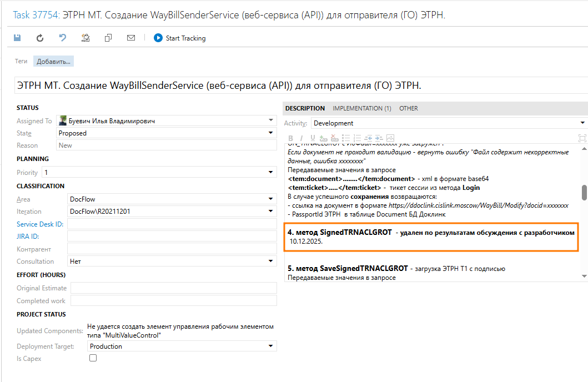
Task: Switch to the OTHER tab
Action: tap(408, 108)
